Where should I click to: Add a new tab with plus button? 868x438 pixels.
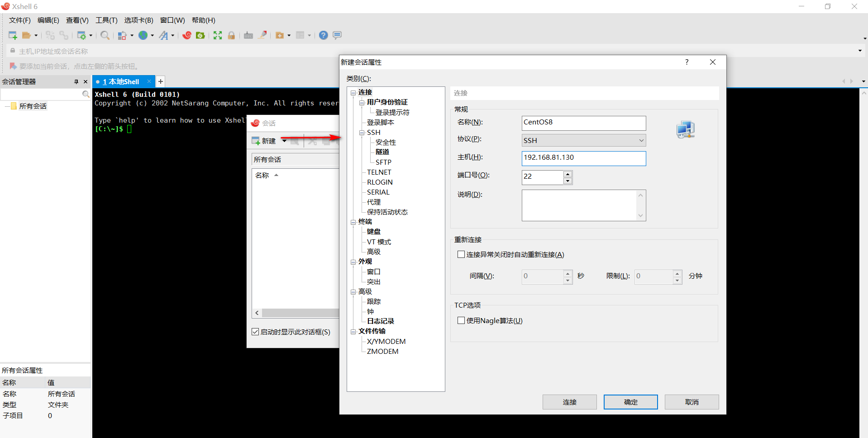161,81
